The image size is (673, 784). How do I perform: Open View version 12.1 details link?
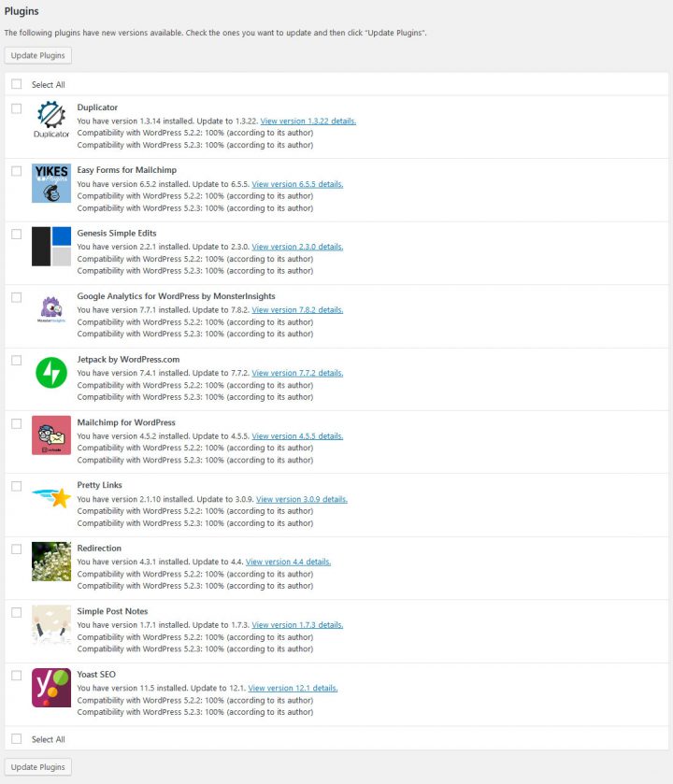pos(293,688)
